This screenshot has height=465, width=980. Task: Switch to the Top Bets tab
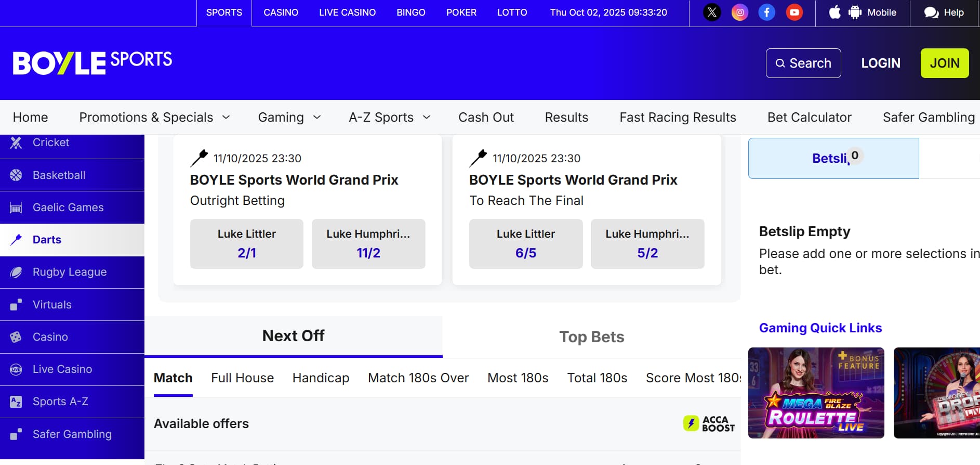591,337
